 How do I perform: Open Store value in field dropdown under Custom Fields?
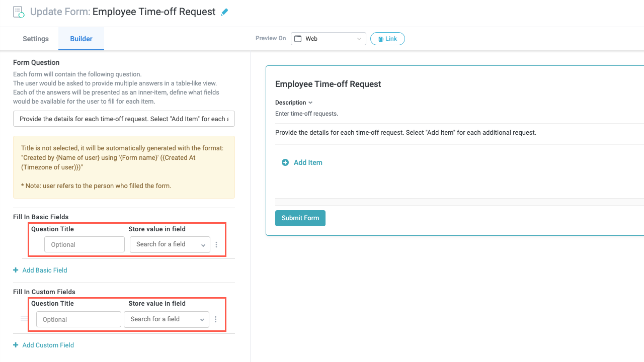tap(166, 319)
